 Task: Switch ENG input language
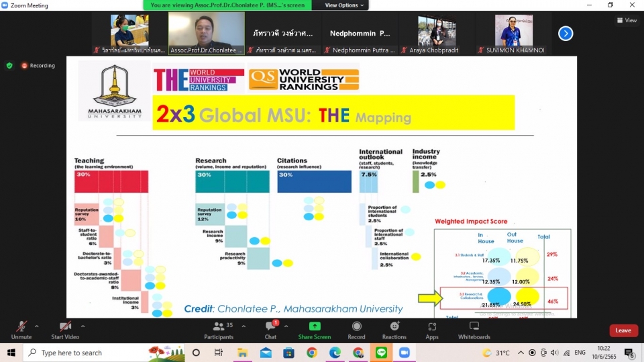(x=580, y=353)
